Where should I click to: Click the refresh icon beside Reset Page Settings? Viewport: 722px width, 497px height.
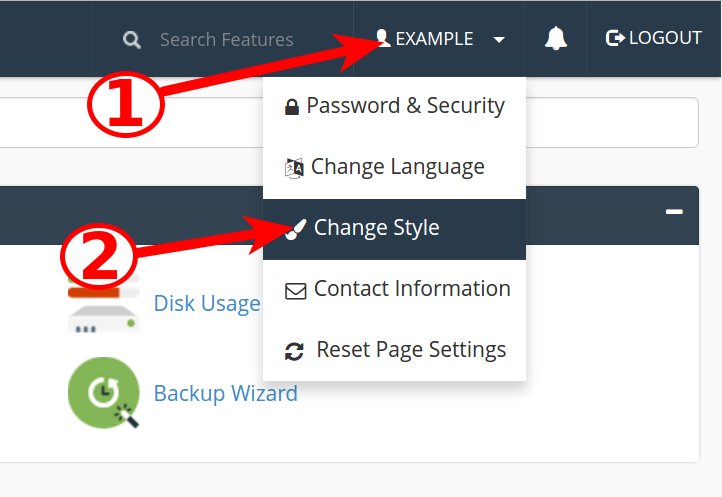tap(294, 351)
